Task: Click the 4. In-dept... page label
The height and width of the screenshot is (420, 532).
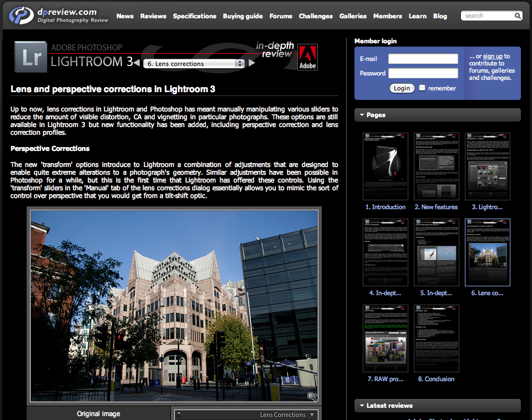Action: pyautogui.click(x=385, y=293)
